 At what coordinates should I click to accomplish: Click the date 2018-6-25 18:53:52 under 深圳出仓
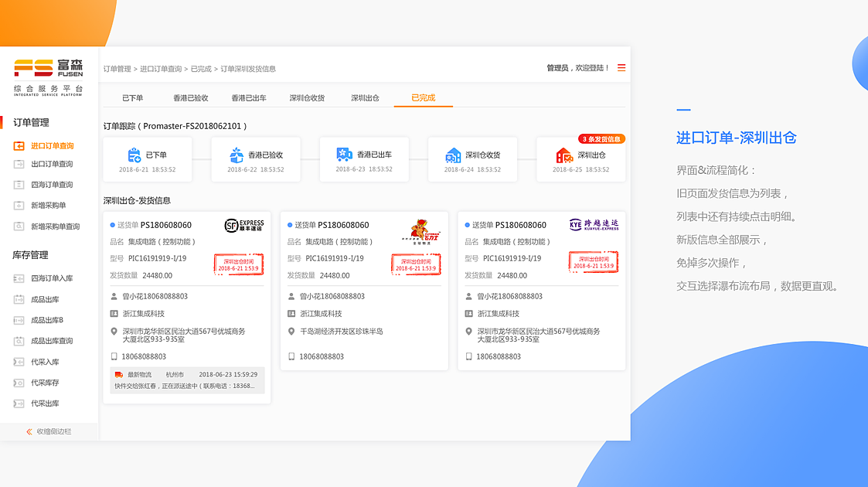click(x=580, y=169)
